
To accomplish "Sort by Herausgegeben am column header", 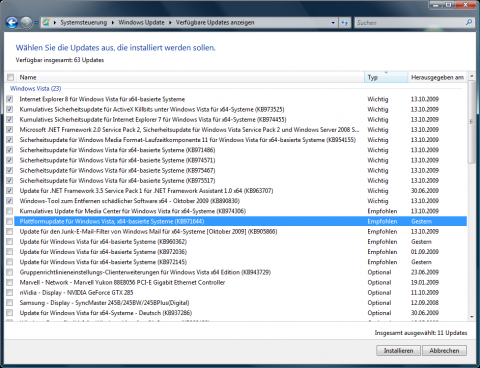I will click(x=438, y=77).
